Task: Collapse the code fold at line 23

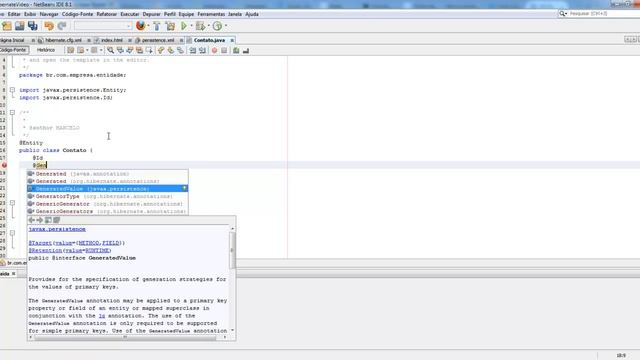Action: pos(12,203)
